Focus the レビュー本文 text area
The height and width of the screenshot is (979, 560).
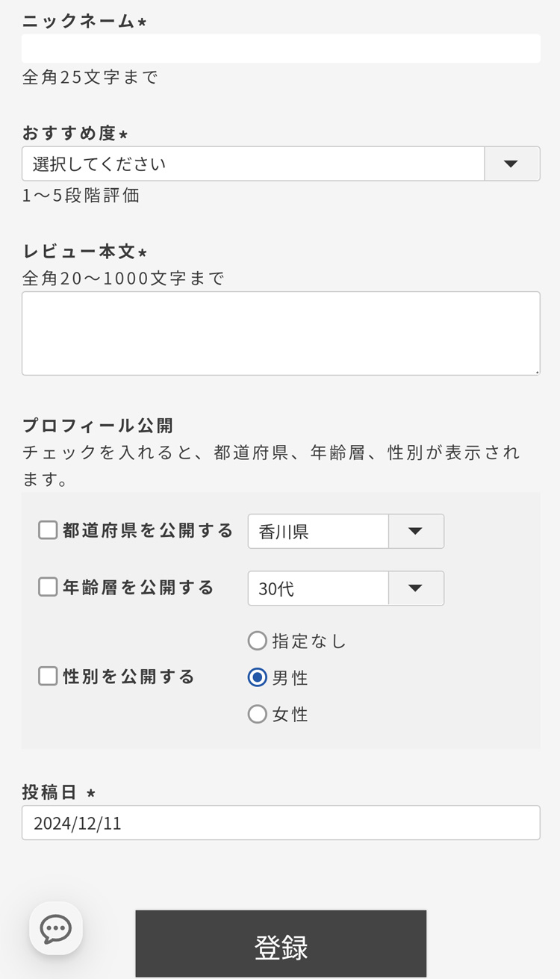click(280, 332)
